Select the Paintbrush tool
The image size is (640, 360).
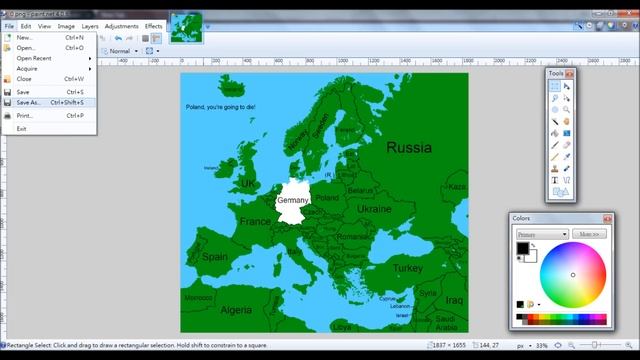[x=555, y=145]
